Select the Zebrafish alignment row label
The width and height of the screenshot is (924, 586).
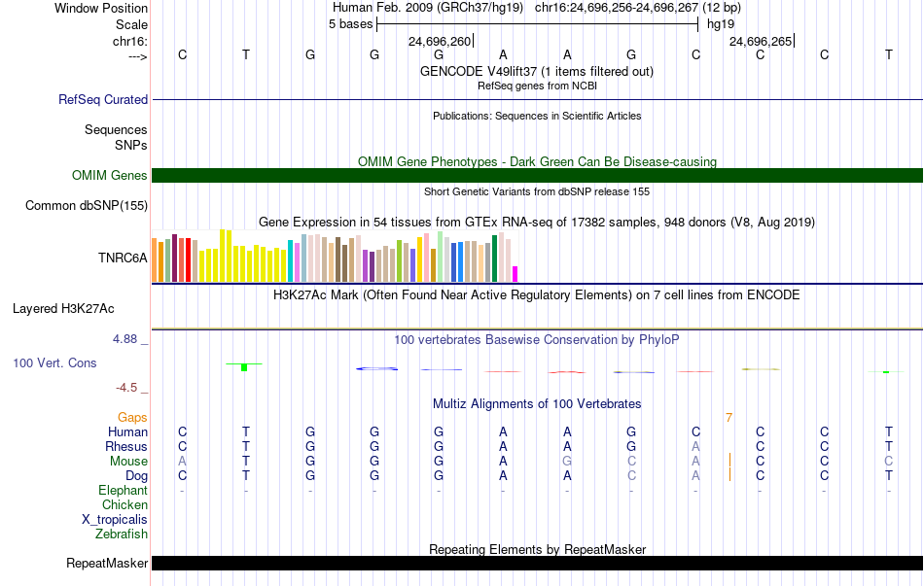pos(122,534)
